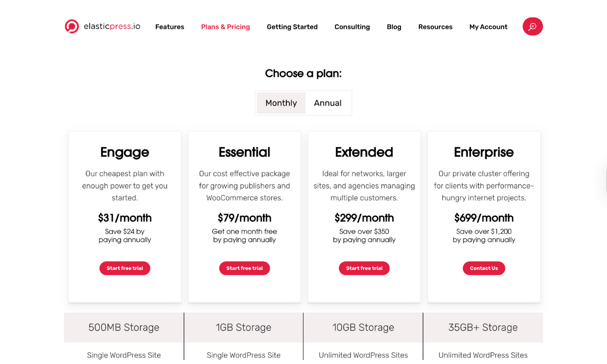Open the red search icon button
Screen dimensions: 607x364
pyautogui.click(x=532, y=26)
